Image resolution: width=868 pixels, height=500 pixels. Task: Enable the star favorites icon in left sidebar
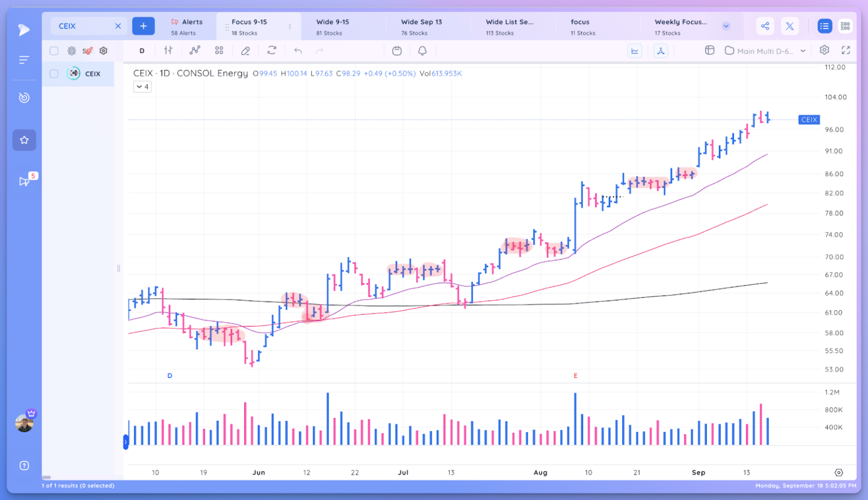tap(24, 140)
